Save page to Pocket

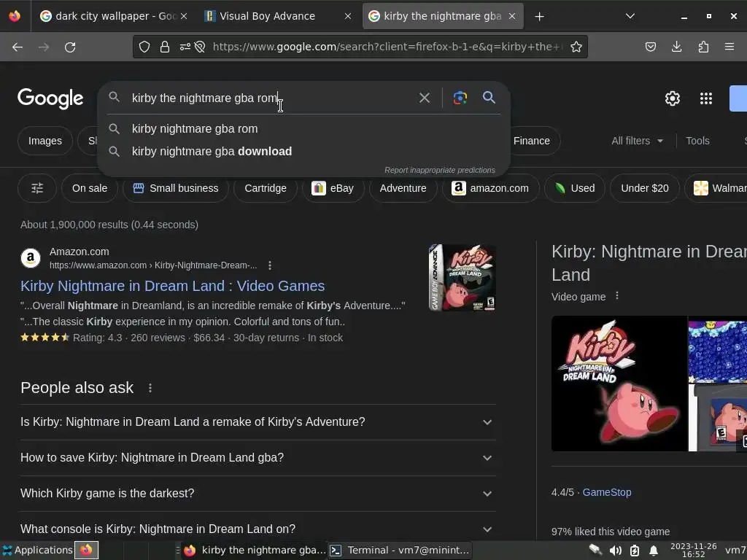tap(650, 47)
